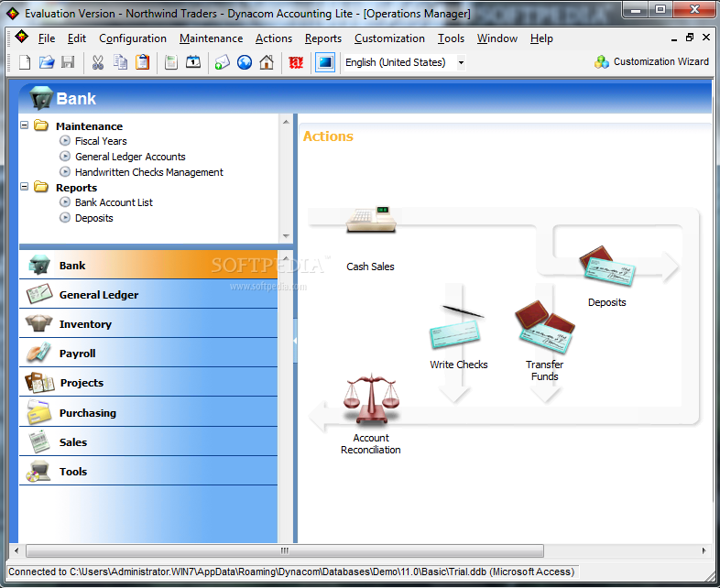Screen dimensions: 720x588
Task: Click the Home house toolbar icon
Action: coord(267,62)
